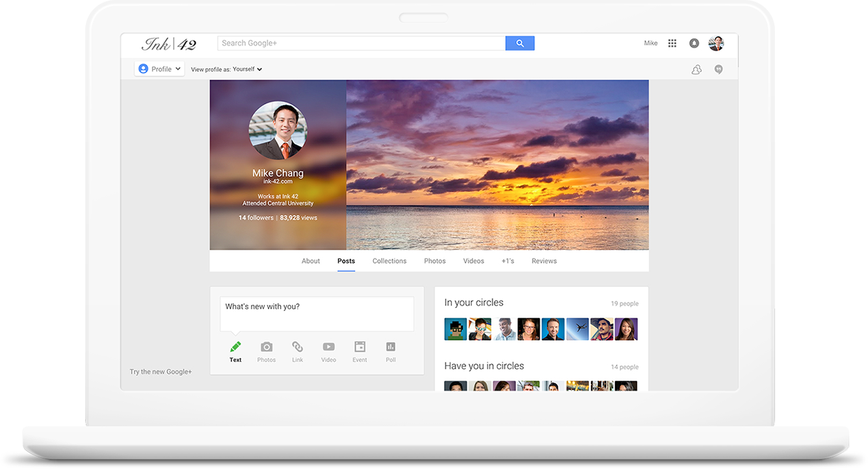Open Hangouts with the quote bubble icon
Image resolution: width=868 pixels, height=469 pixels.
point(718,69)
